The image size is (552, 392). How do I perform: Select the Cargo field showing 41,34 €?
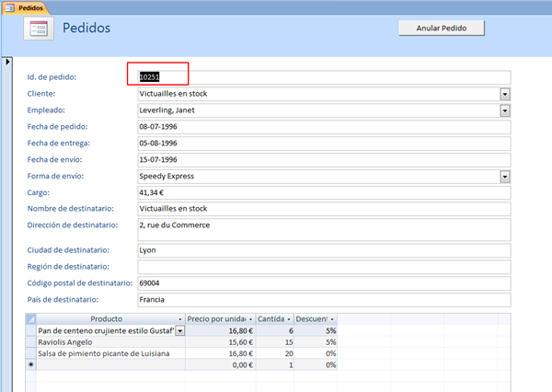[322, 193]
